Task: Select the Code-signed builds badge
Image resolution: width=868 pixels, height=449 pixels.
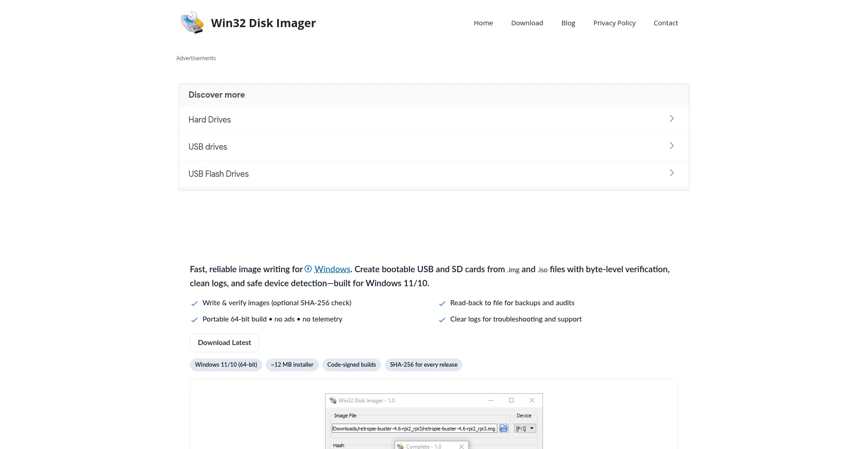Action: coord(352,365)
